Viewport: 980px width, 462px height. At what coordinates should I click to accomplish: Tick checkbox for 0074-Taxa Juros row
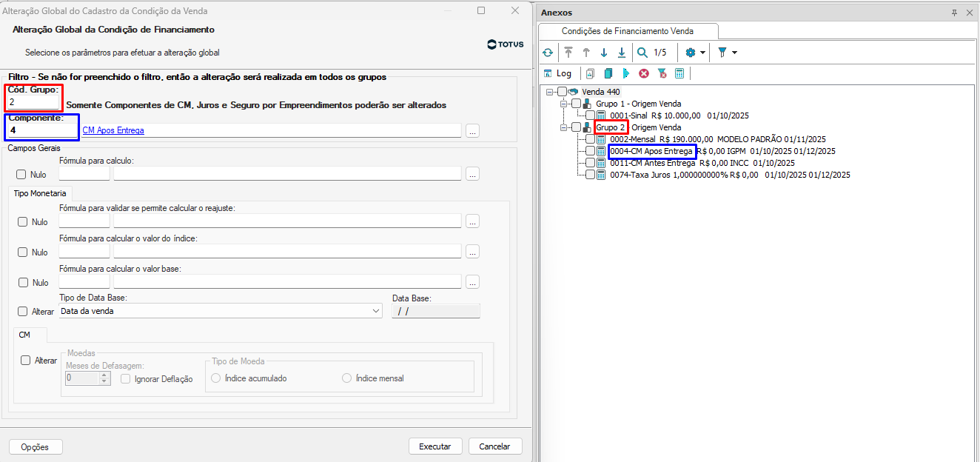click(590, 175)
